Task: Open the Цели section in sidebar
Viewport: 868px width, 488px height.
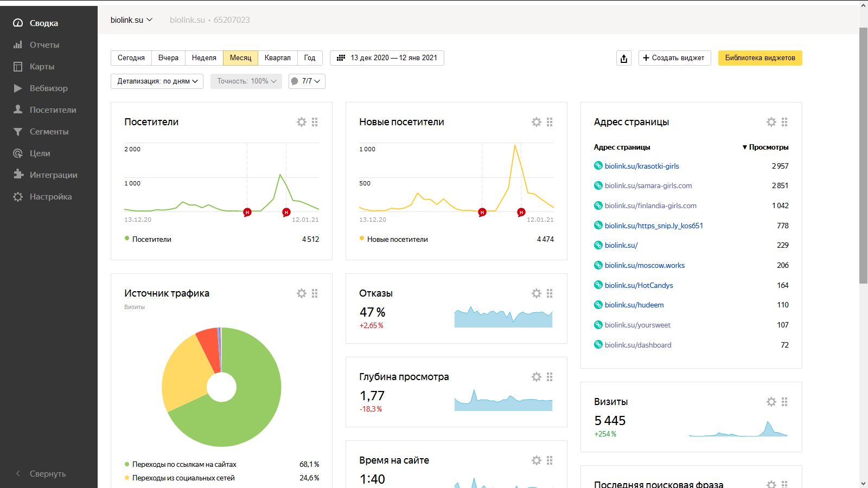Action: [x=40, y=153]
